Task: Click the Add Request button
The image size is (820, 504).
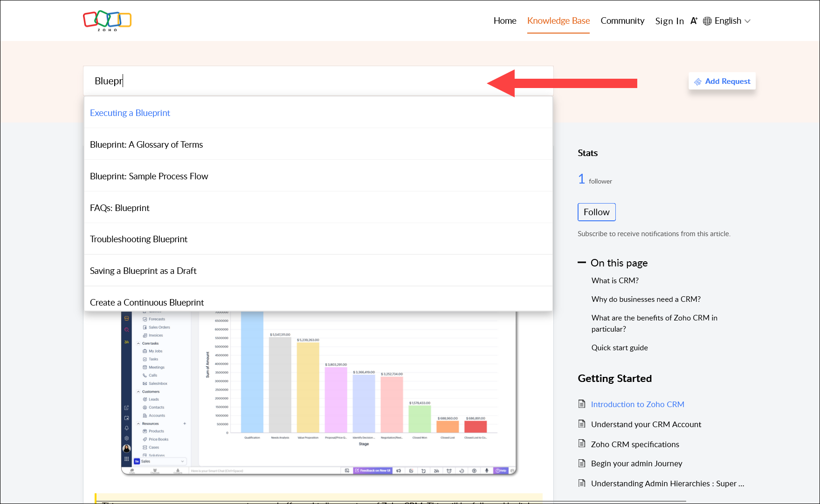Action: 722,81
